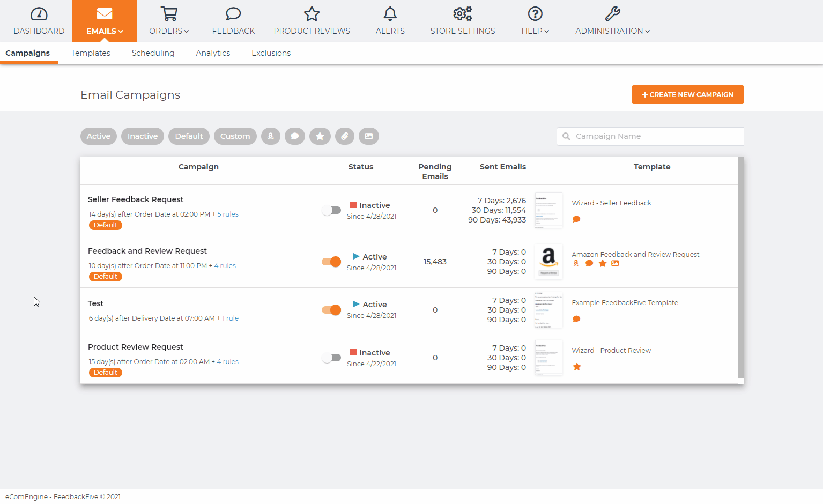Open Store Settings gear icon
The width and height of the screenshot is (823, 504).
[462, 21]
